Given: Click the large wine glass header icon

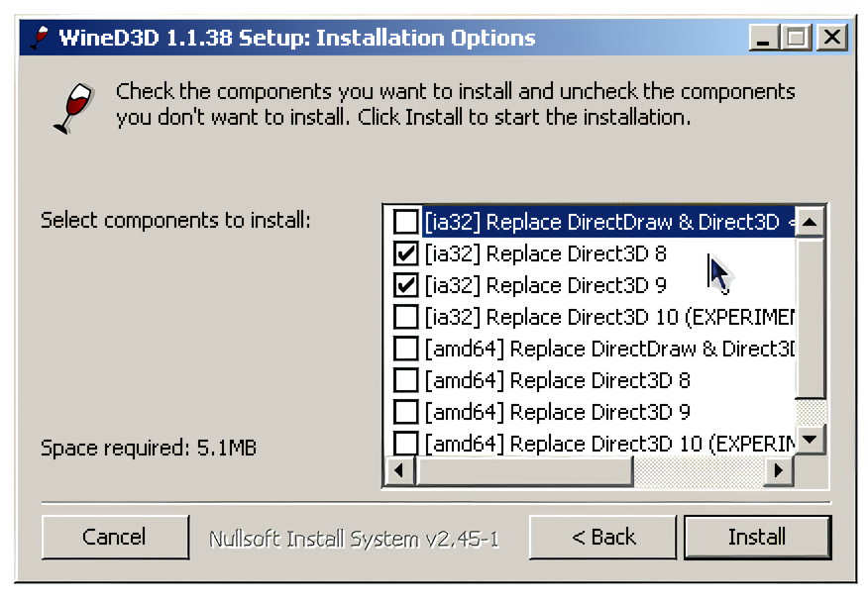Looking at the screenshot, I should [x=73, y=107].
